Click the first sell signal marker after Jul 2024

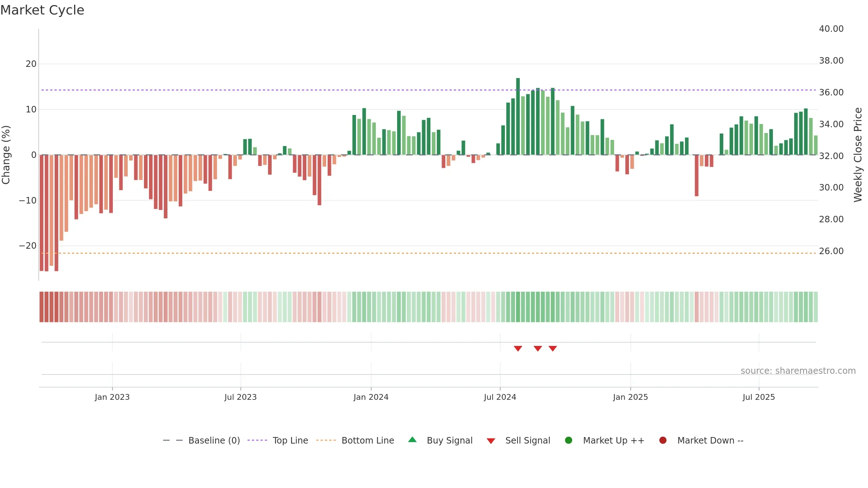point(518,348)
